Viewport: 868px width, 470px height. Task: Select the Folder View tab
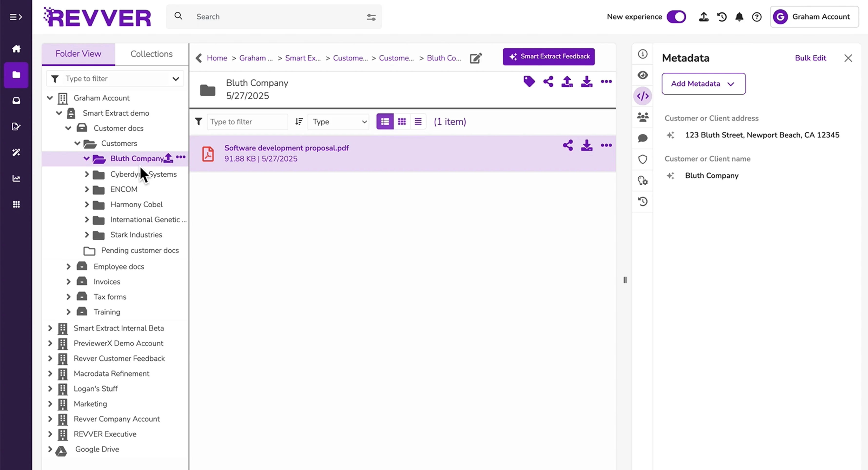pyautogui.click(x=78, y=54)
